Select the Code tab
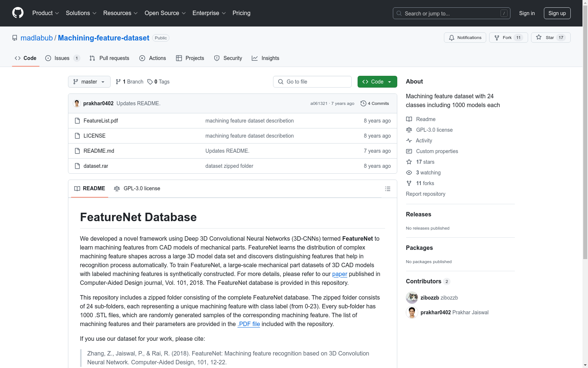This screenshot has height=368, width=588. click(26, 58)
